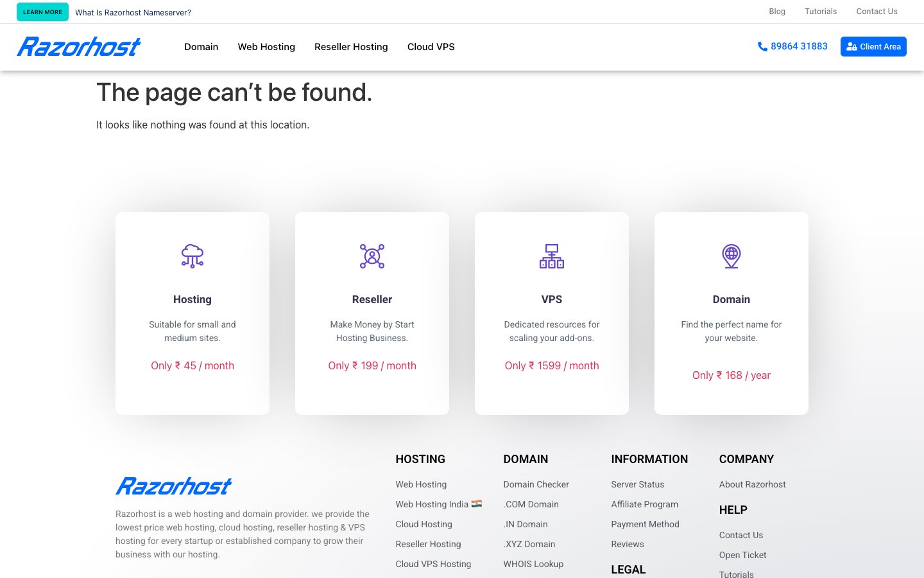Open the Server Status link

[x=637, y=484]
